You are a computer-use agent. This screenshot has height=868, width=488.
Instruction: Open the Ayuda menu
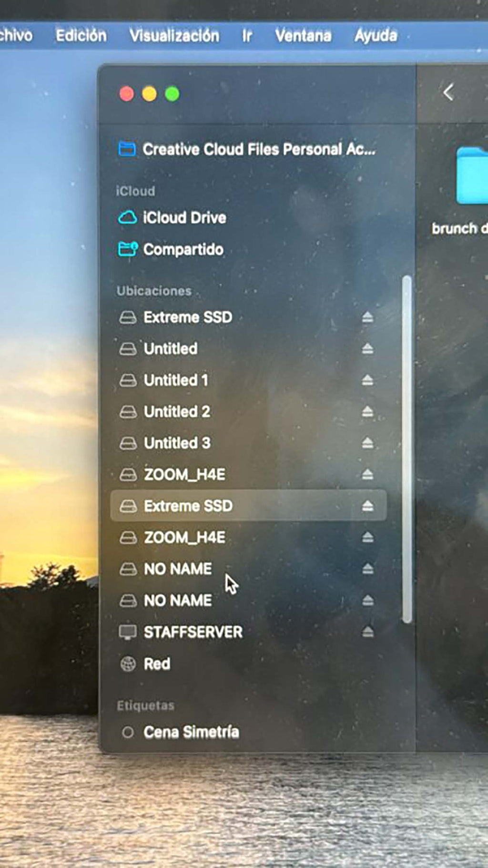[x=376, y=35]
